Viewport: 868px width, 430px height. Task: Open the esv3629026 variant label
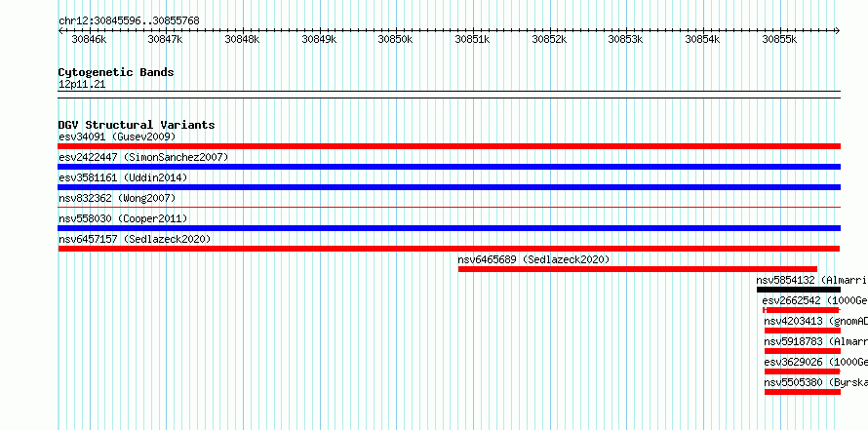(x=816, y=362)
